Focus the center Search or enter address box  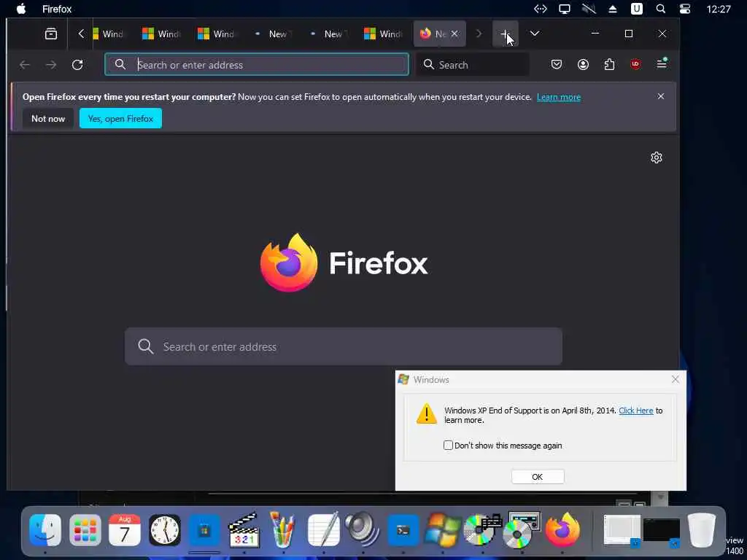344,346
